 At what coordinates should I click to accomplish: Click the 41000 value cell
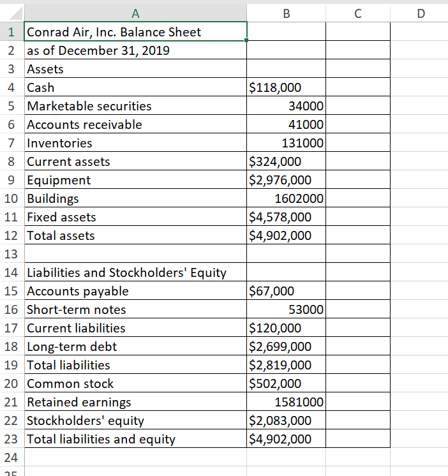click(286, 124)
